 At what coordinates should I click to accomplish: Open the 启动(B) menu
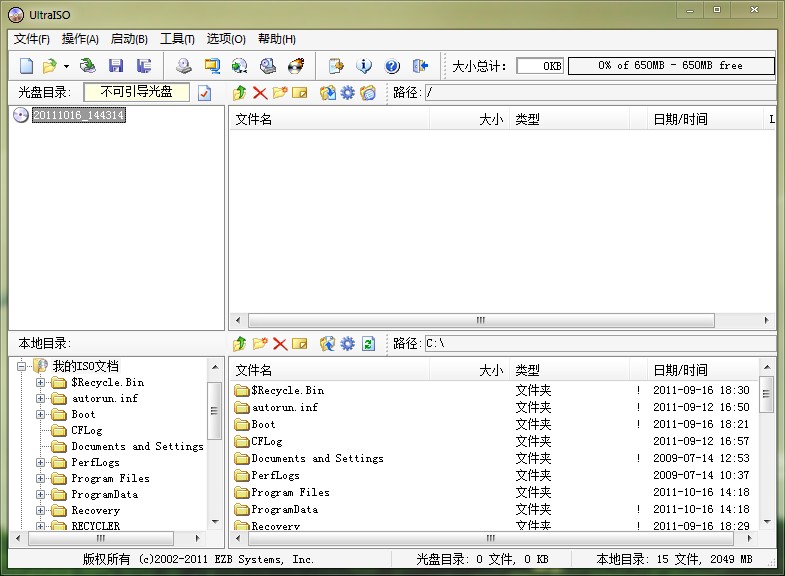tap(129, 39)
